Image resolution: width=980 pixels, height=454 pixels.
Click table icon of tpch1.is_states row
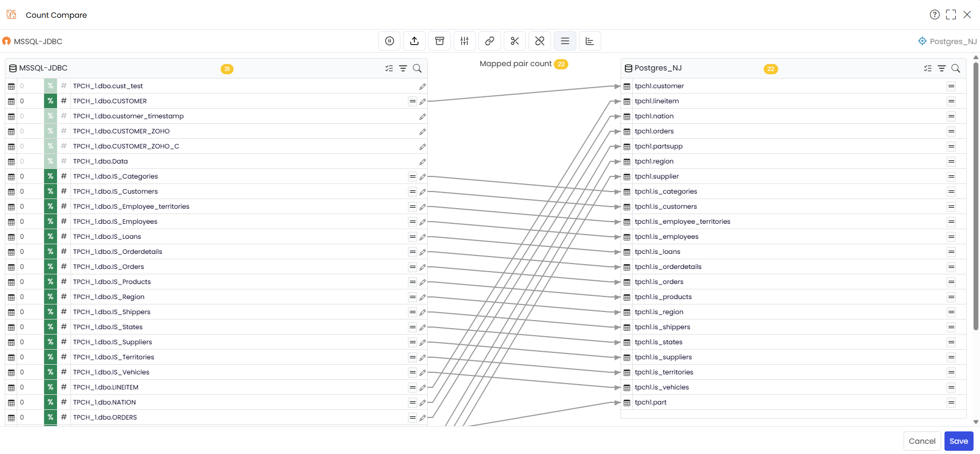coord(627,342)
